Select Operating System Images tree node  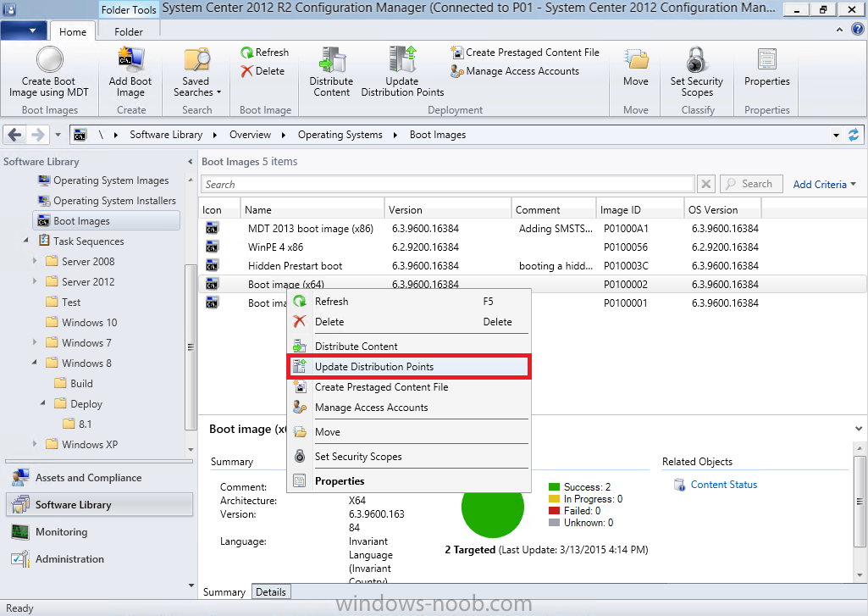[103, 180]
